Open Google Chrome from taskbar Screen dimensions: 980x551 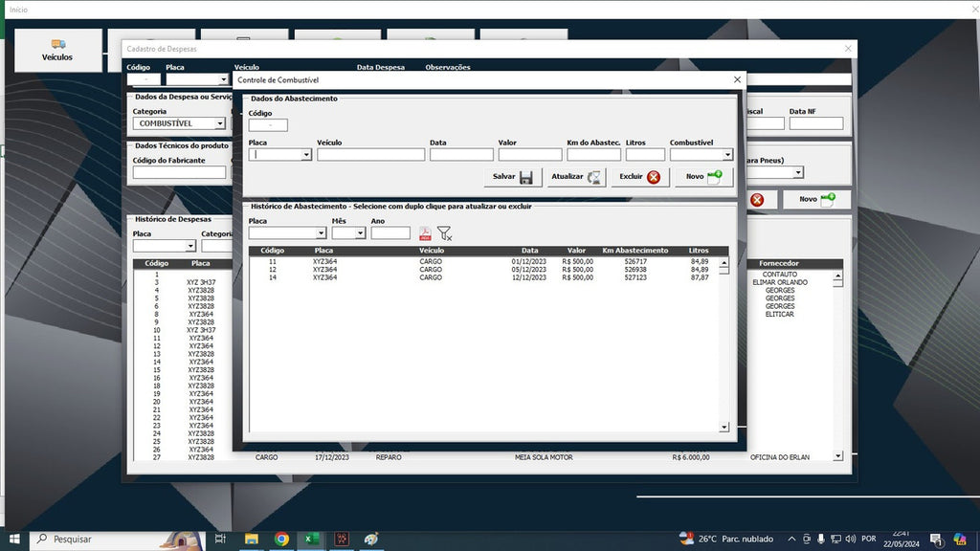point(281,539)
